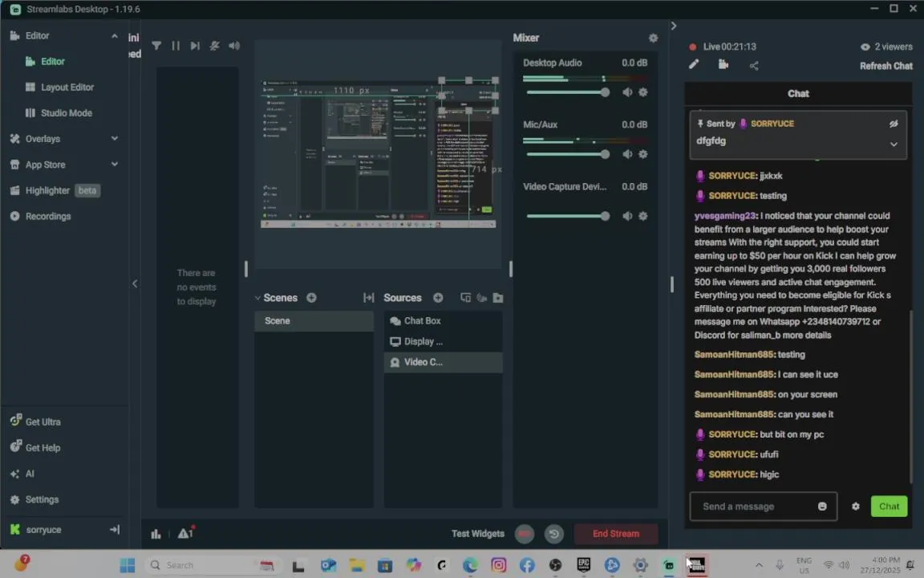Click Refresh Chat
This screenshot has width=924, height=578.
[x=885, y=66]
